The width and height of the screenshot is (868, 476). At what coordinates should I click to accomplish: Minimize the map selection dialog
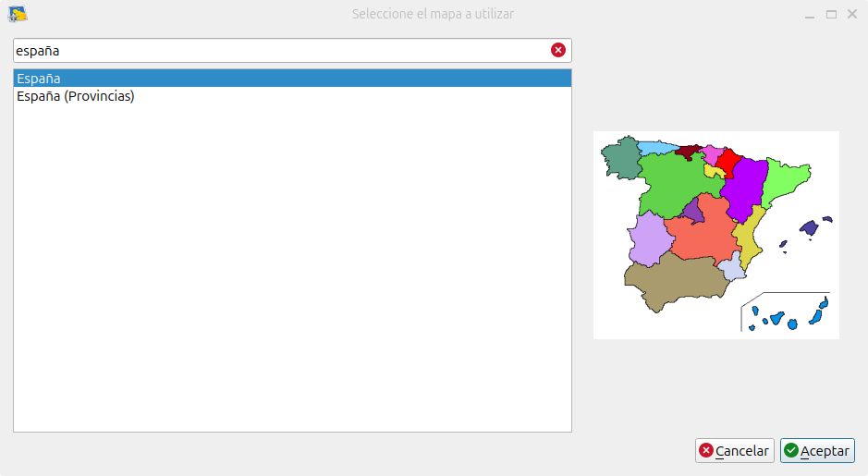point(809,15)
